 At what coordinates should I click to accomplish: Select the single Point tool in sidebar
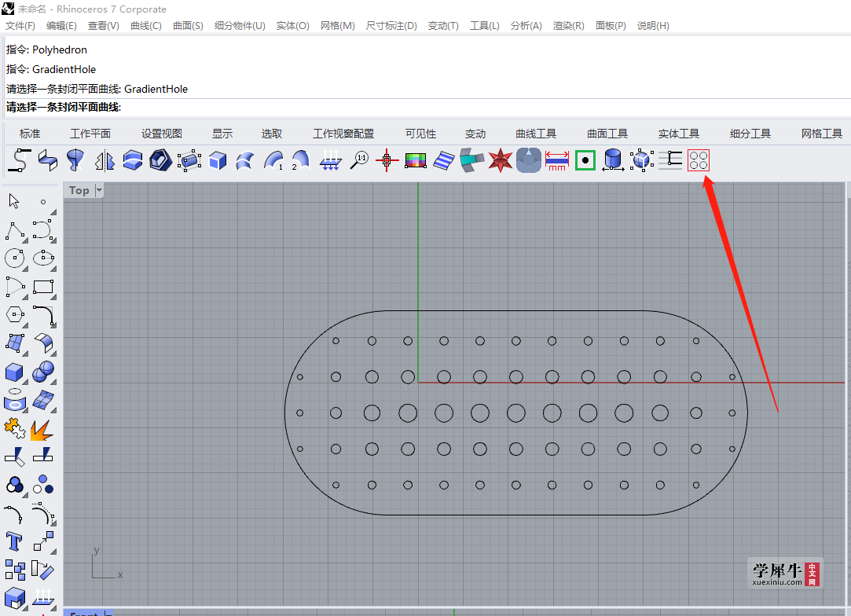[x=43, y=202]
